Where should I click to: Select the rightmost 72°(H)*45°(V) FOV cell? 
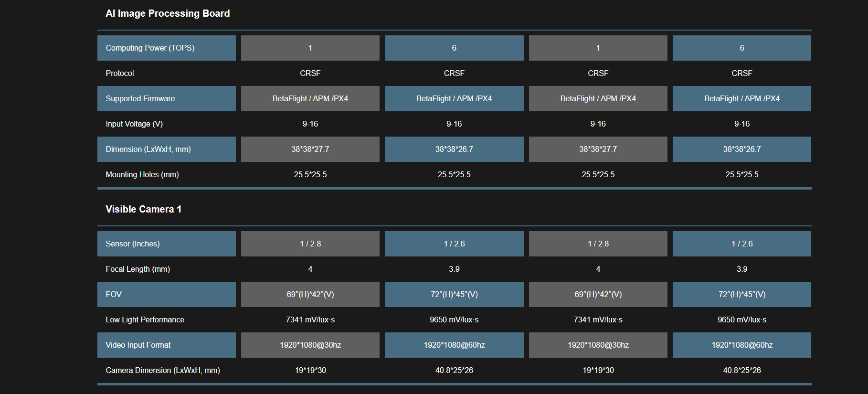click(x=742, y=294)
